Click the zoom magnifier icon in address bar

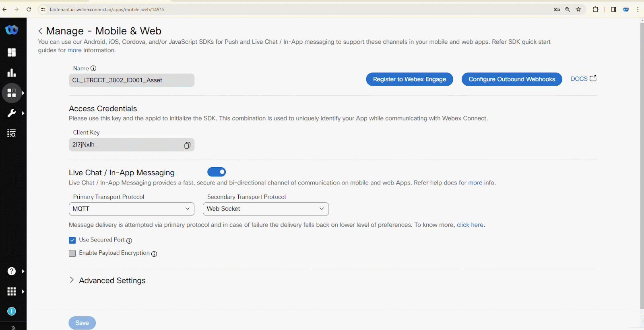tap(568, 9)
